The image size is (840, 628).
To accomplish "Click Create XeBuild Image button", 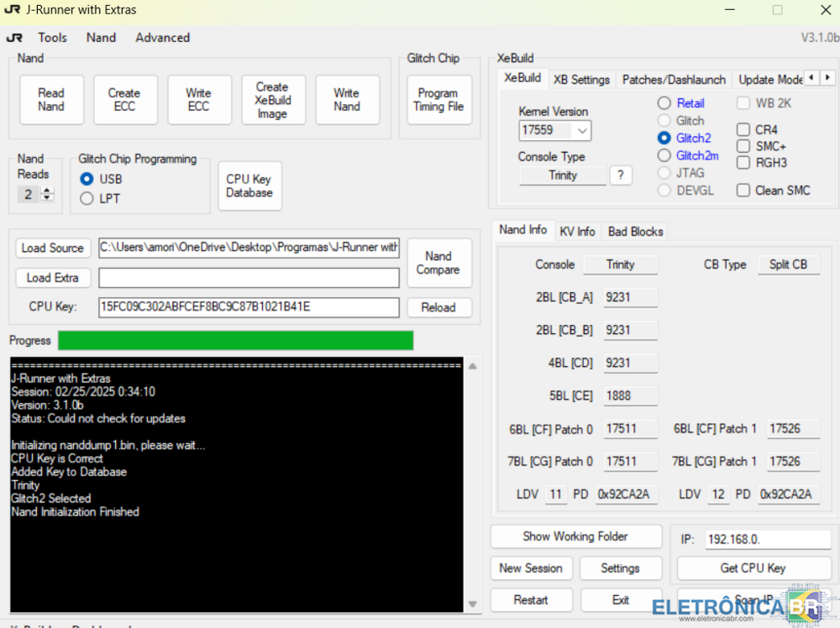I will (x=272, y=100).
